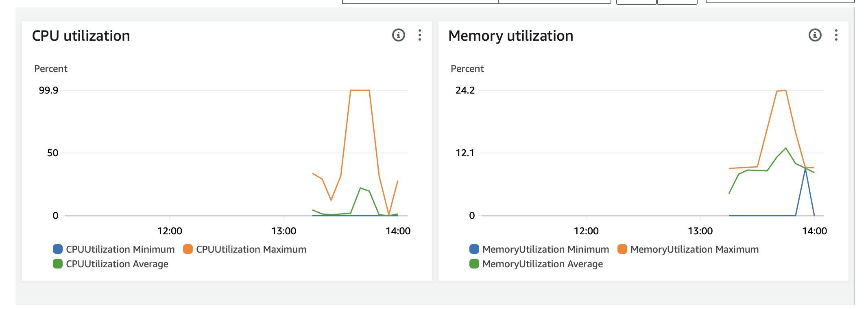The width and height of the screenshot is (868, 310).
Task: Click the green MemoryUtilization Average legend swatch
Action: 474,264
